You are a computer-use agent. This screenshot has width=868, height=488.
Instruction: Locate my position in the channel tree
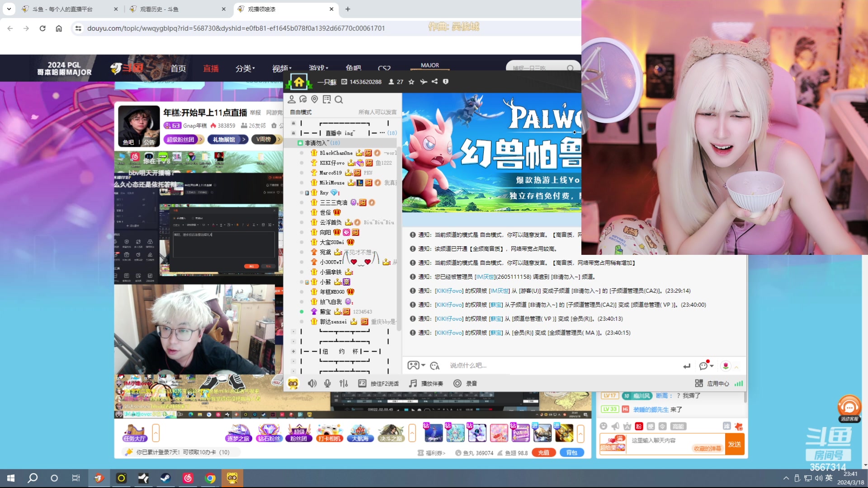click(315, 99)
